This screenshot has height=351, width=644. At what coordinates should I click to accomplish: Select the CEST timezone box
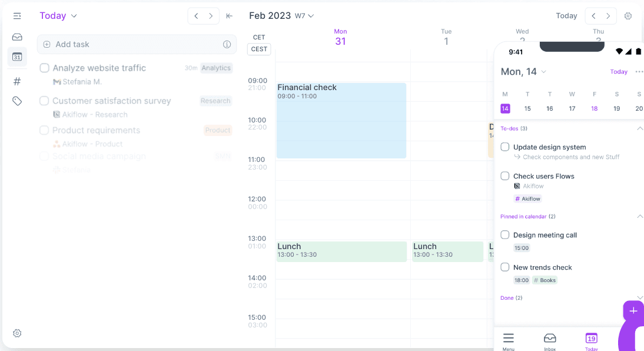point(259,49)
